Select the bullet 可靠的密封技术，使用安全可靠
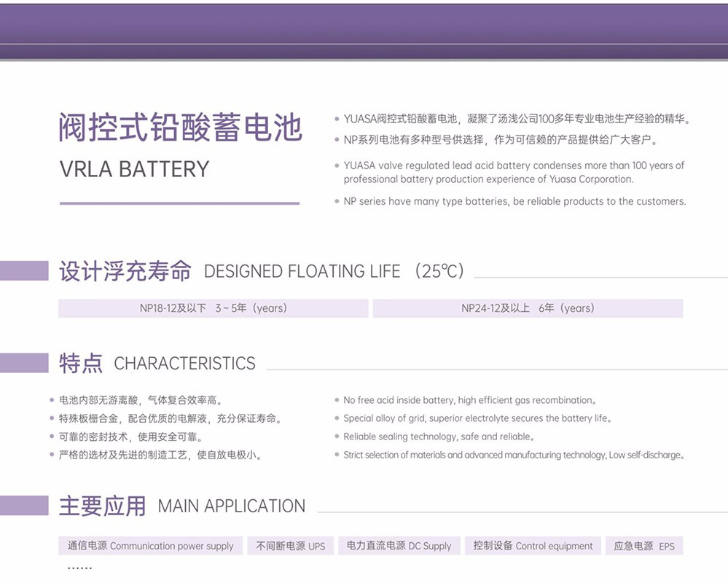The width and height of the screenshot is (728, 583). (x=131, y=437)
